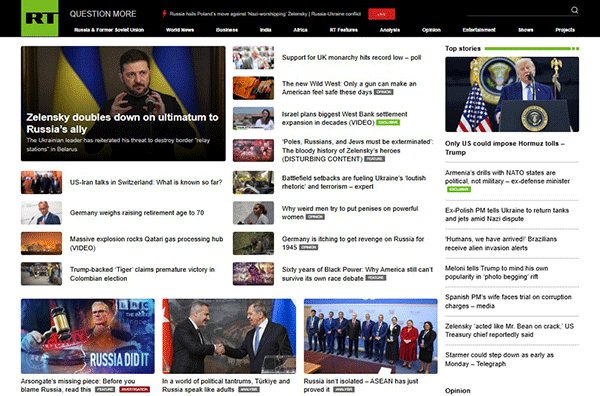Open Why weird men opinion article

[350, 213]
